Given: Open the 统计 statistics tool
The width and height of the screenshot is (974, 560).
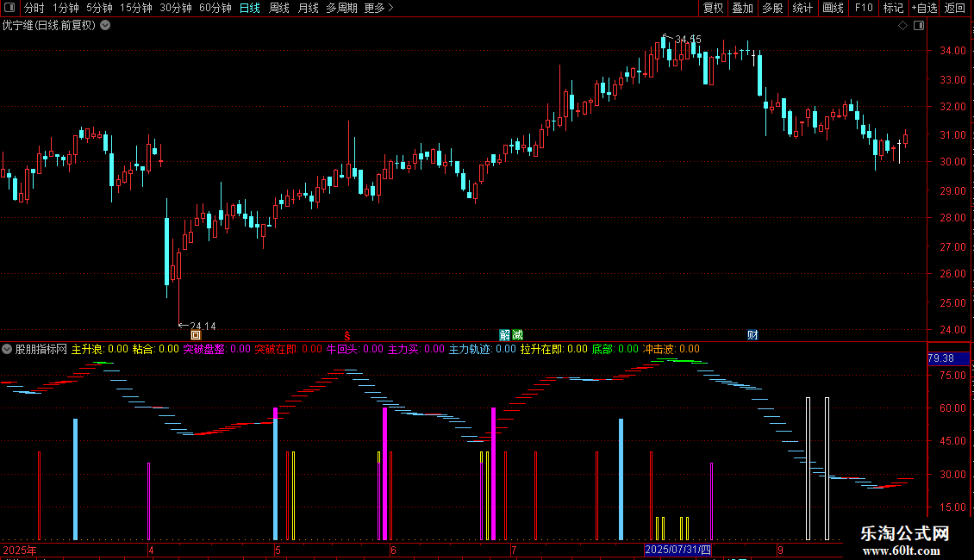Looking at the screenshot, I should pyautogui.click(x=802, y=8).
